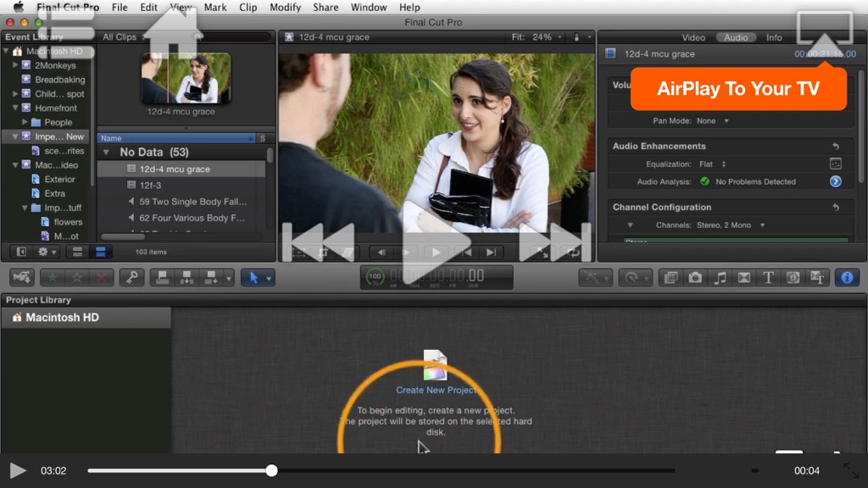Switch to the Video inspector tab

[693, 37]
